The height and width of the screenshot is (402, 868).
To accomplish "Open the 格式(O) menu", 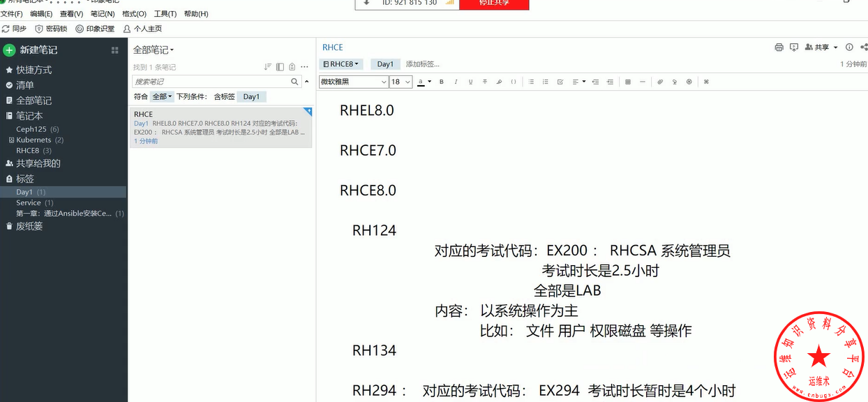I will pos(134,14).
